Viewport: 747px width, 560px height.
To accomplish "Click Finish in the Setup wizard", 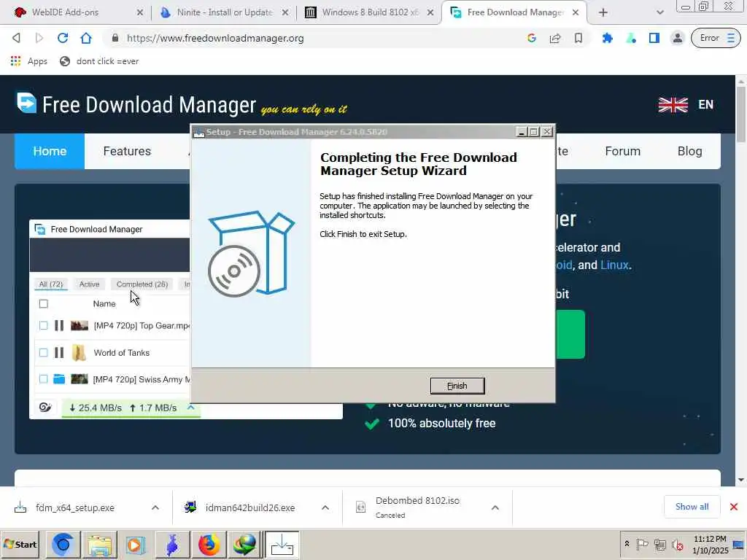I will [x=457, y=386].
